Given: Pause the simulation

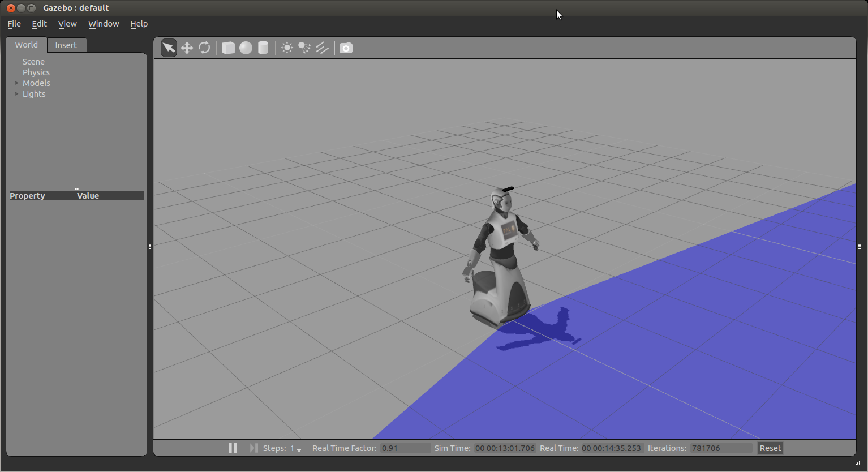Looking at the screenshot, I should (x=233, y=448).
